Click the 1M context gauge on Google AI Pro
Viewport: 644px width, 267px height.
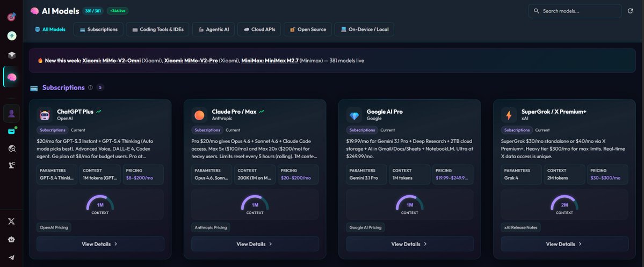pyautogui.click(x=410, y=205)
